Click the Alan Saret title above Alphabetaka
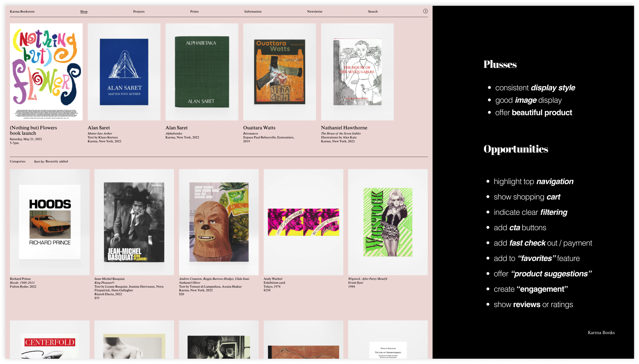 click(x=176, y=128)
